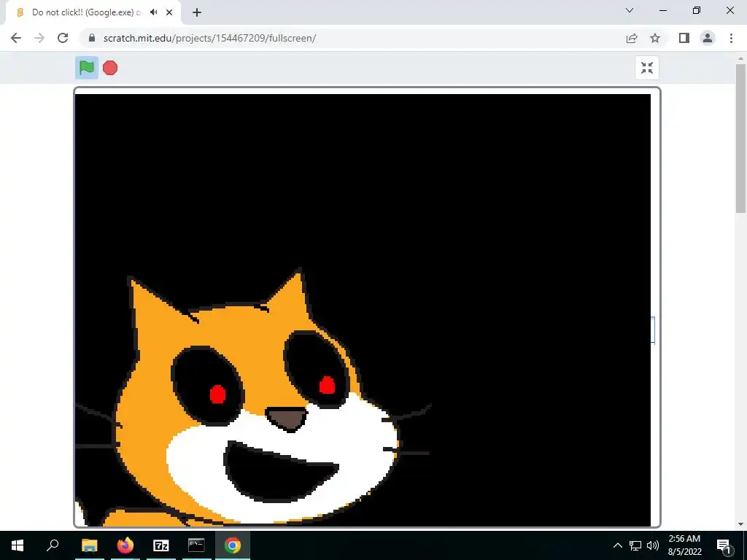This screenshot has height=560, width=747.
Task: Launch Firefox from taskbar
Action: pyautogui.click(x=125, y=545)
